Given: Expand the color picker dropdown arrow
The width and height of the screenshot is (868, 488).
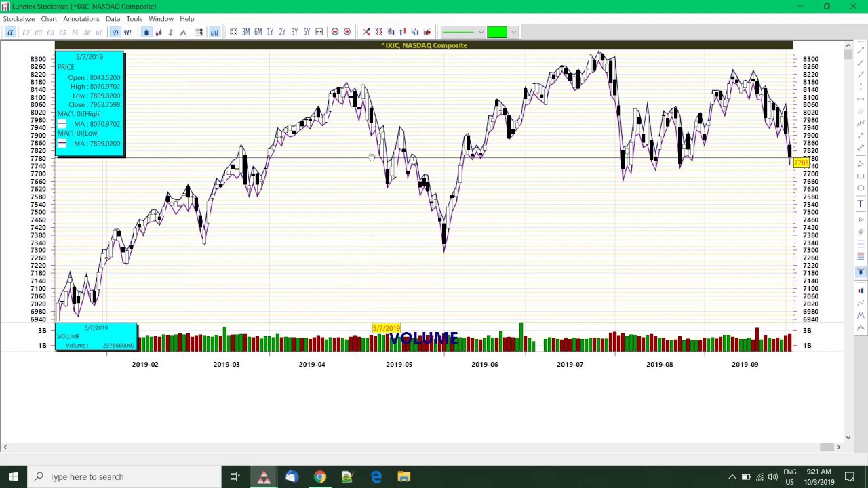Looking at the screenshot, I should click(x=513, y=32).
